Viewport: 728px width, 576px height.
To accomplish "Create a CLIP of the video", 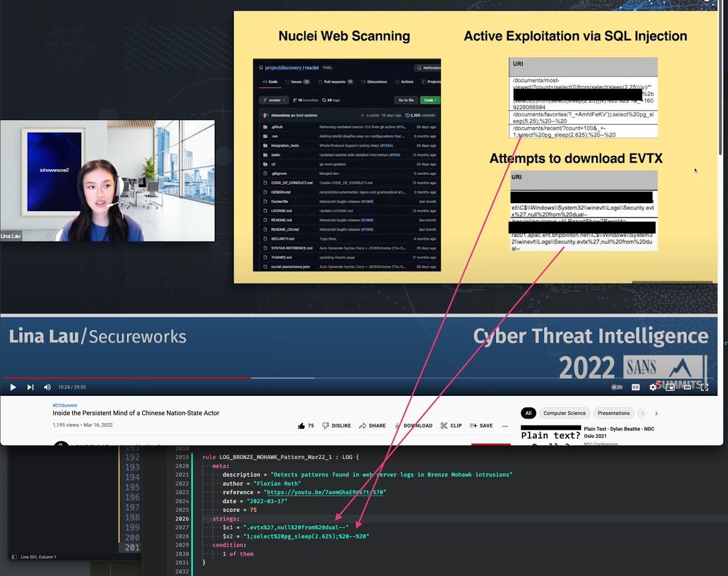I will point(451,426).
